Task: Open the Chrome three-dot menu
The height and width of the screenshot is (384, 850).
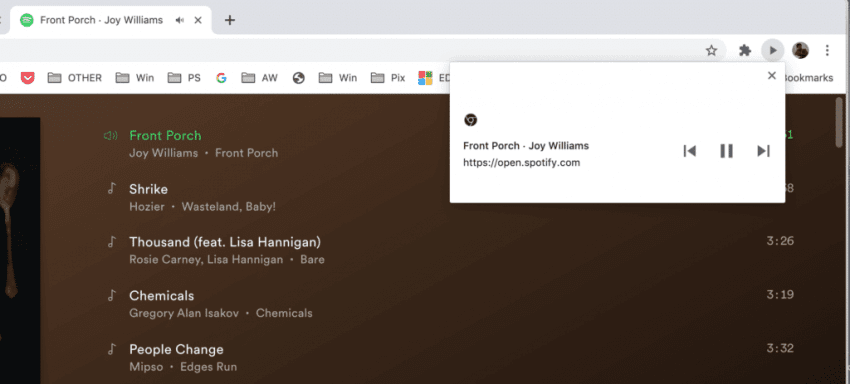Action: 827,50
